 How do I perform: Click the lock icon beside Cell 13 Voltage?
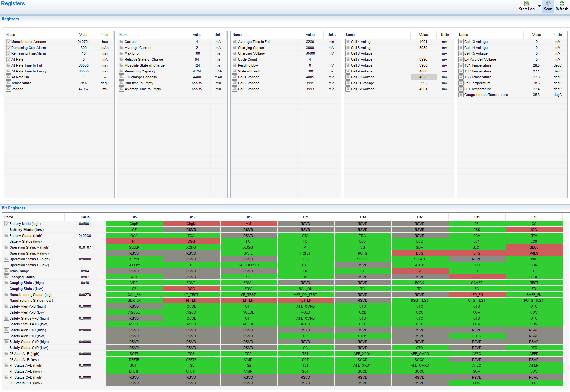pos(461,42)
